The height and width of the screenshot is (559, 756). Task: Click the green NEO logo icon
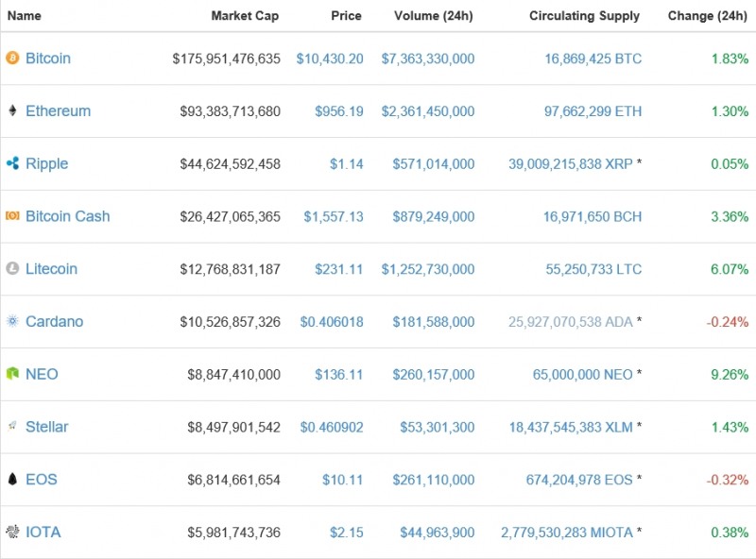(x=12, y=375)
